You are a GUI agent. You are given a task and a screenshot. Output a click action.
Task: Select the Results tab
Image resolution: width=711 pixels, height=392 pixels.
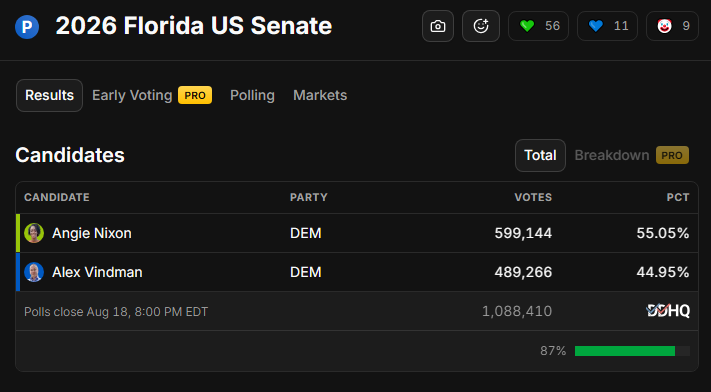[x=49, y=95]
